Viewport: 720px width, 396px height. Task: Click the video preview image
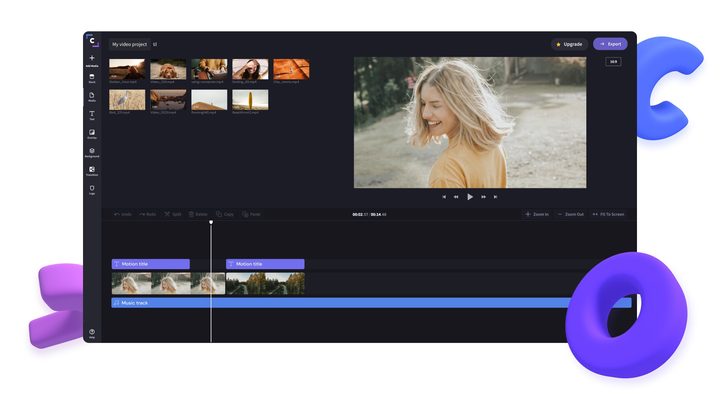470,122
